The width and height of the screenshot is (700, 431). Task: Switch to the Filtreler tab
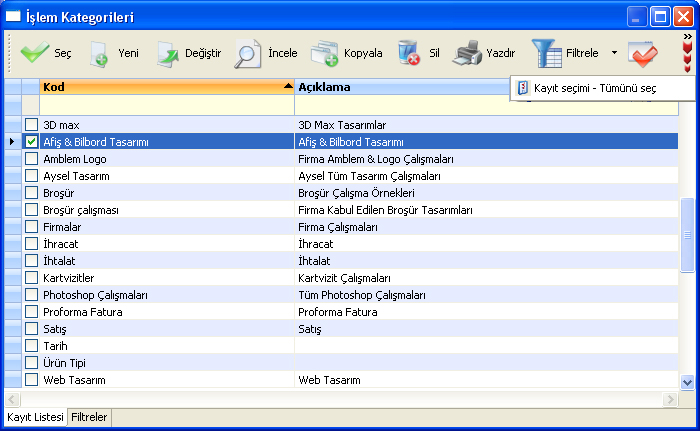click(90, 417)
